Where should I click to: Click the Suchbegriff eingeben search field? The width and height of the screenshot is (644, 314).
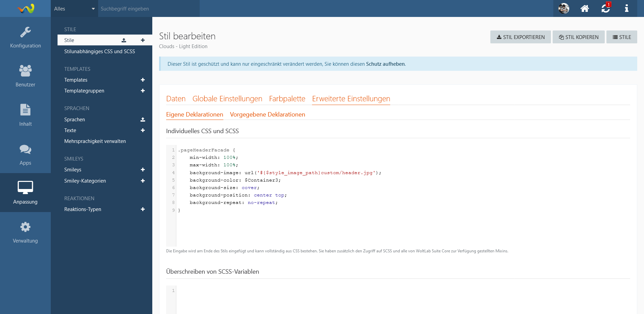(149, 9)
